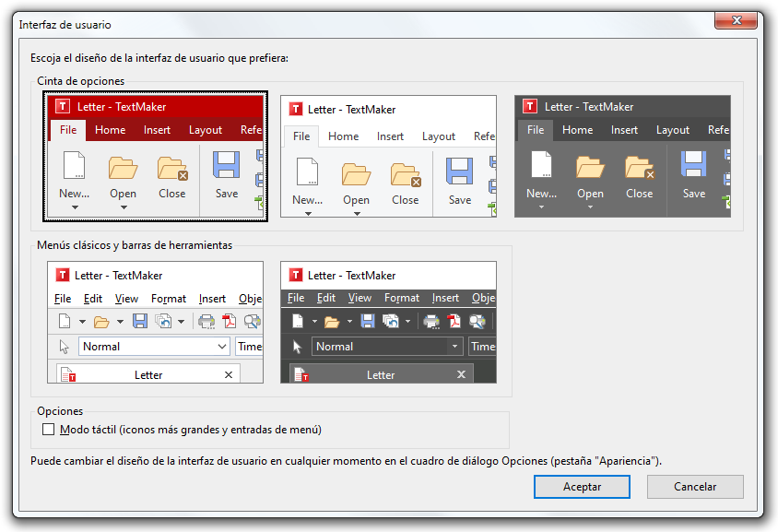Viewport: 778px width, 532px height.
Task: Enable Modo táctil checkbox
Action: [48, 430]
